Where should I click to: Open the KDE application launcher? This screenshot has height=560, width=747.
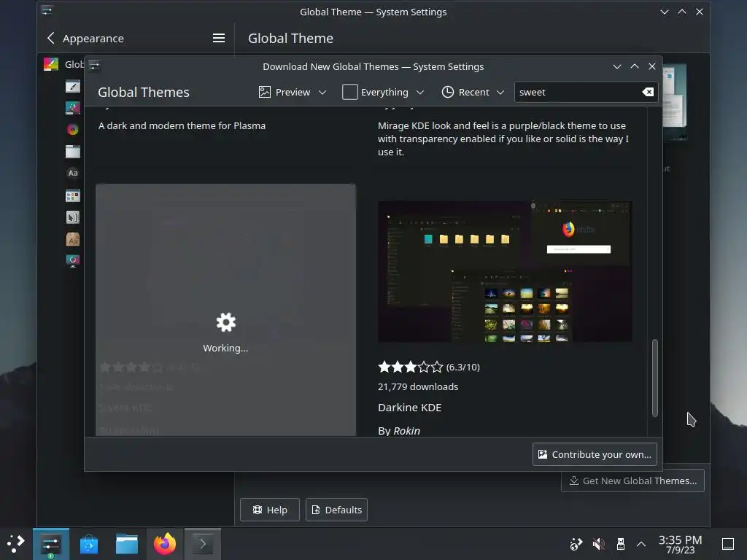[16, 544]
